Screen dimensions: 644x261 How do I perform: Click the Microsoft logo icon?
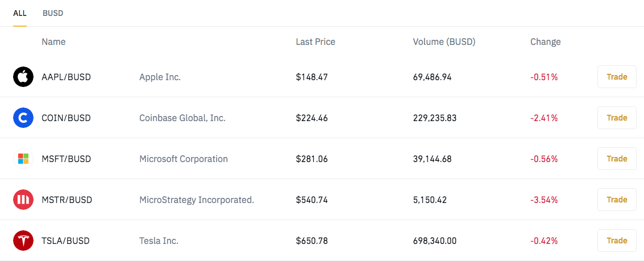[23, 159]
